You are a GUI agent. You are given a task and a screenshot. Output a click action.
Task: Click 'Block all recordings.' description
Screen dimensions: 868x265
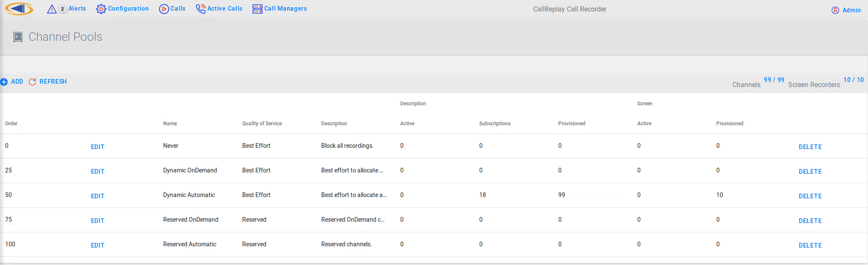tap(348, 146)
